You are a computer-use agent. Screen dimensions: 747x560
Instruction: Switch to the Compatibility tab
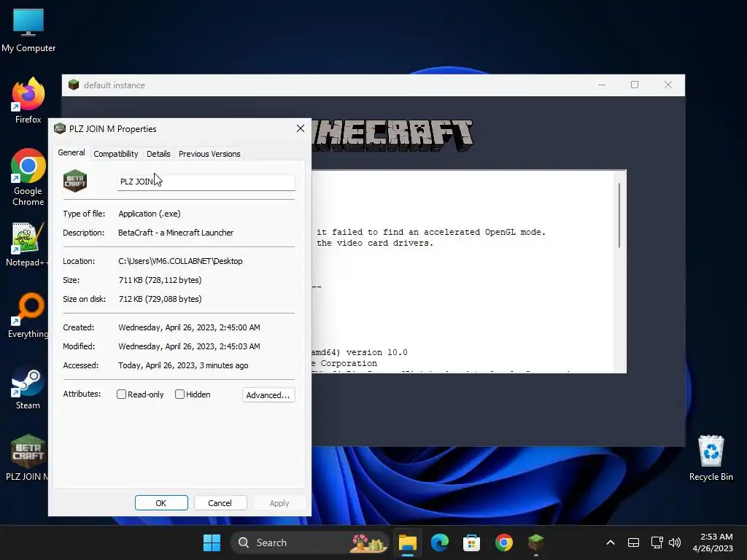coord(116,154)
